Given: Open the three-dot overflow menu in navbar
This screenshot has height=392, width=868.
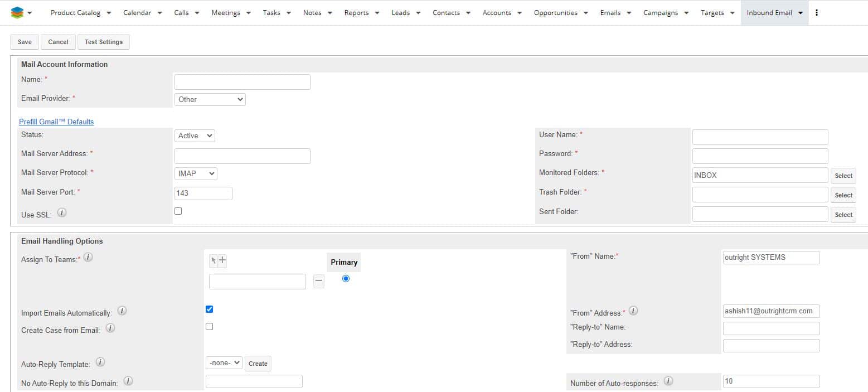Looking at the screenshot, I should tap(816, 12).
